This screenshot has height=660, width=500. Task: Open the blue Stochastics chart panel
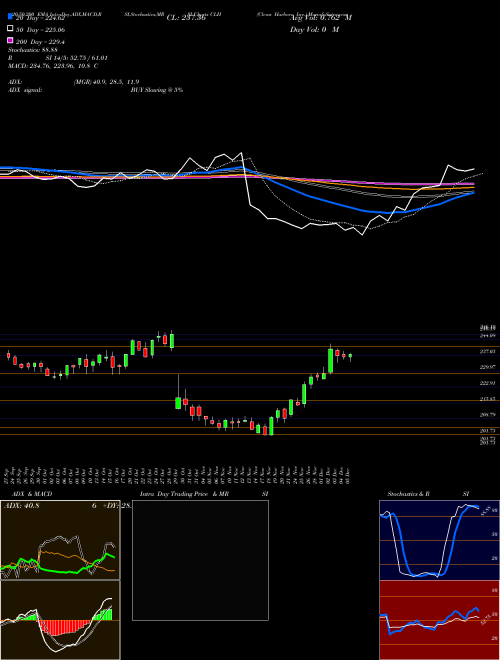click(439, 540)
